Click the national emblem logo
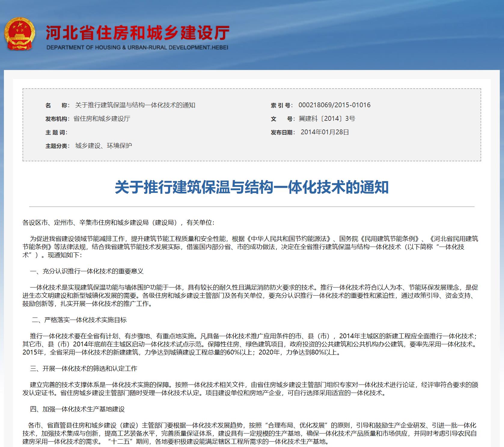The height and width of the screenshot is (447, 504). click(19, 34)
